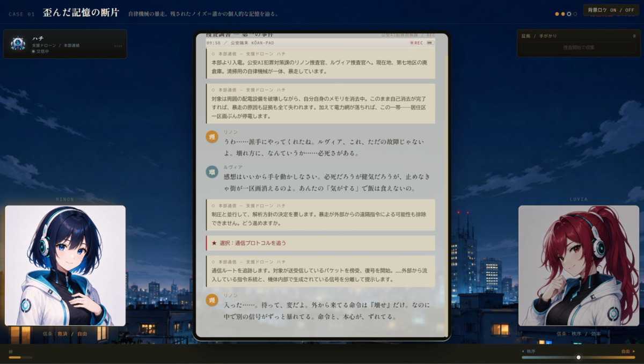Click the Hachi message starting 対象は周囲の配電設備
Viewport: 644px width, 364px height.
320,104
